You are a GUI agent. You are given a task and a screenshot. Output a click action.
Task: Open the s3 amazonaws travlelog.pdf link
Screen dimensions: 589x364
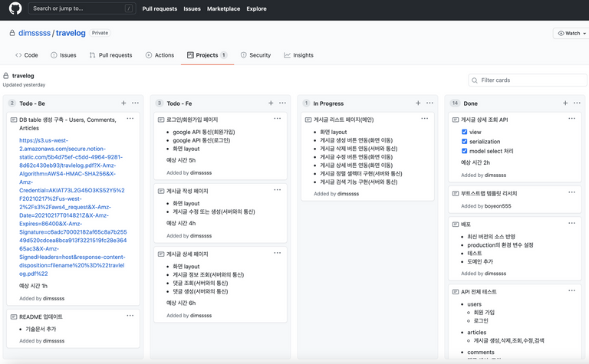(73, 207)
